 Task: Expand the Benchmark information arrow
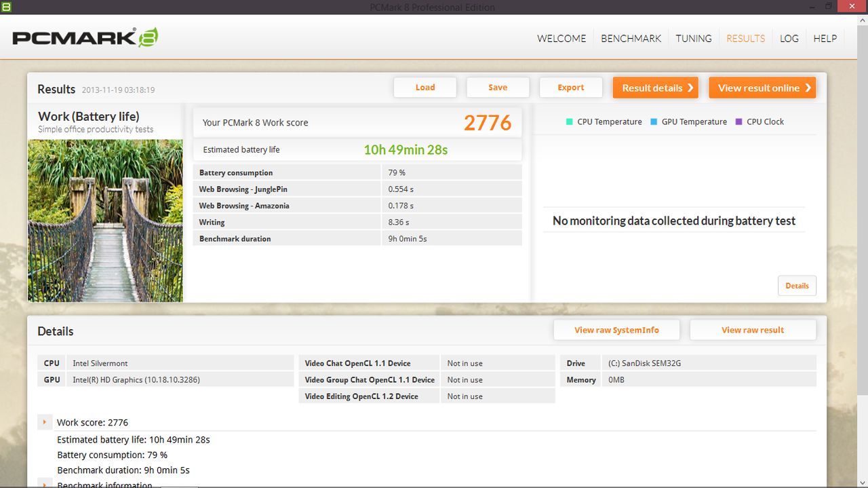pos(44,484)
